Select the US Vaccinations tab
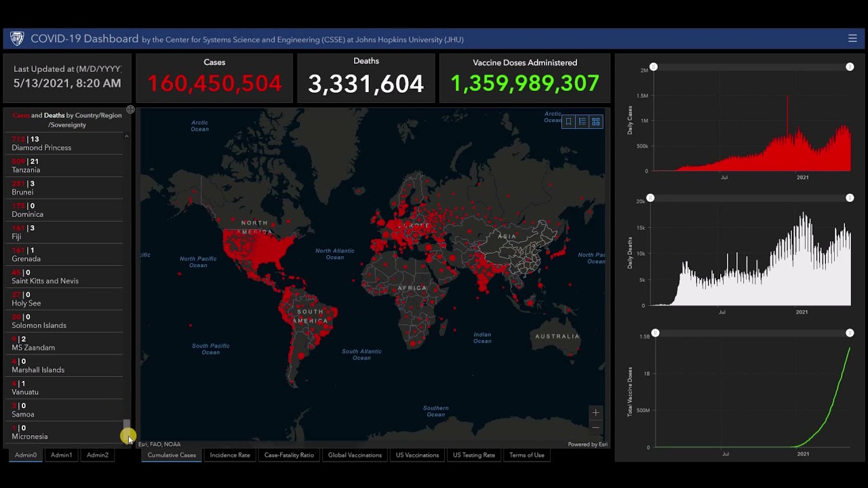This screenshot has height=488, width=868. (x=417, y=455)
